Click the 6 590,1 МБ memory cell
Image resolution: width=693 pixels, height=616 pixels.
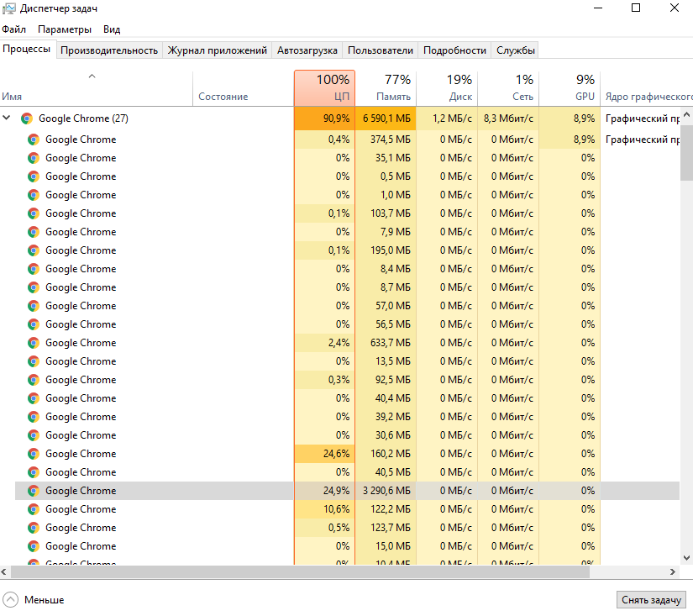click(x=386, y=118)
